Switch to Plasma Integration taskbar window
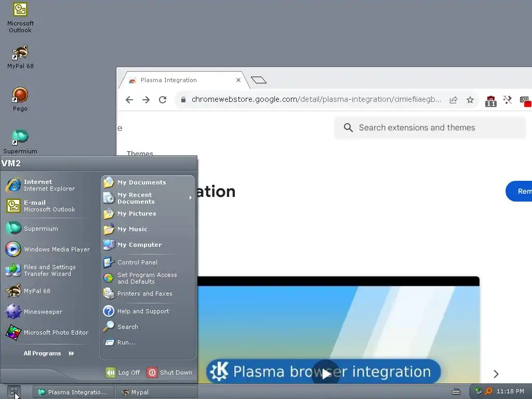Viewport: 532px width, 399px height. (73, 392)
